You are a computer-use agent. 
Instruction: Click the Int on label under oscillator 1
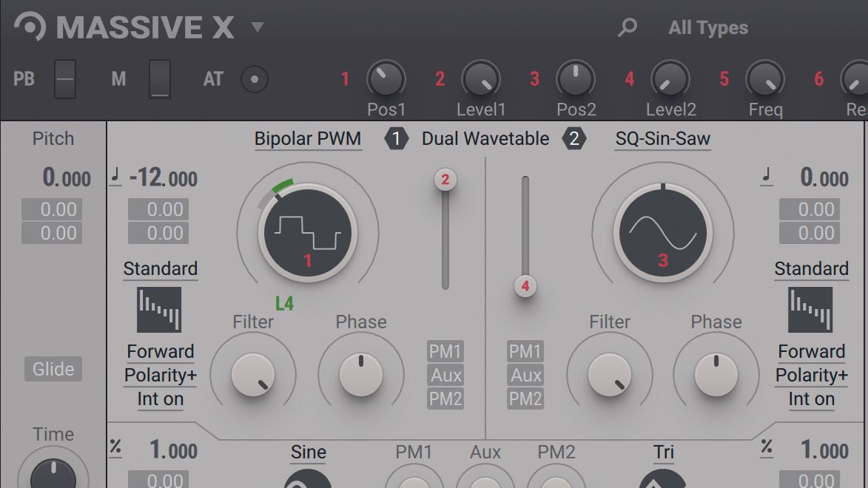pyautogui.click(x=161, y=399)
